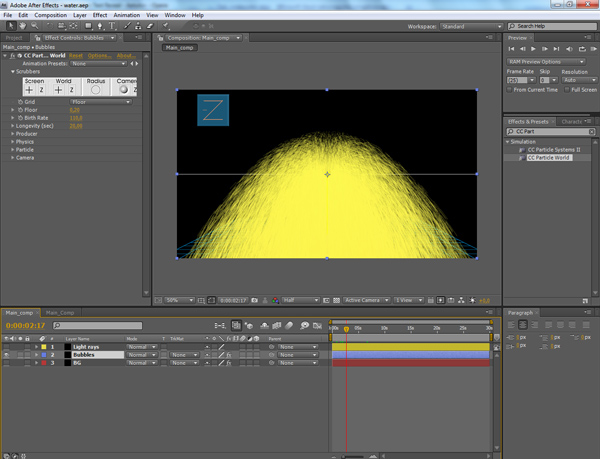Open RAM Preview Options dropdown
The image size is (600, 459).
click(546, 62)
